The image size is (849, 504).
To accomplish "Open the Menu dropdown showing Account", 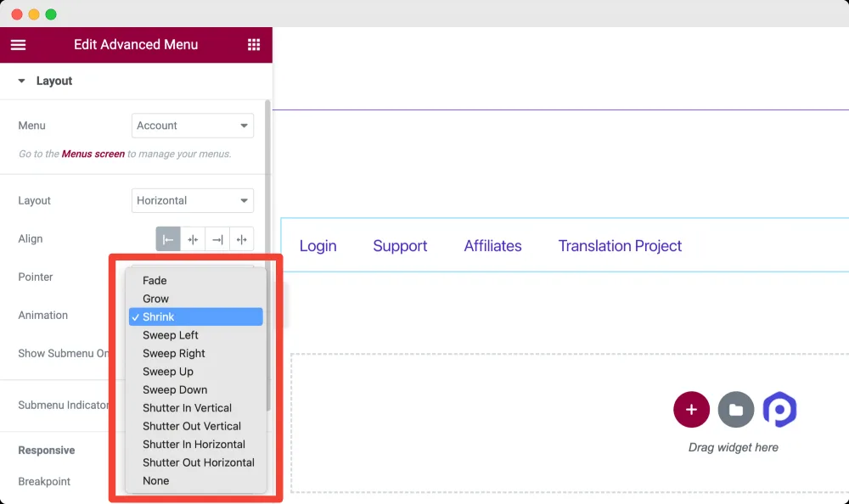I will tap(192, 126).
